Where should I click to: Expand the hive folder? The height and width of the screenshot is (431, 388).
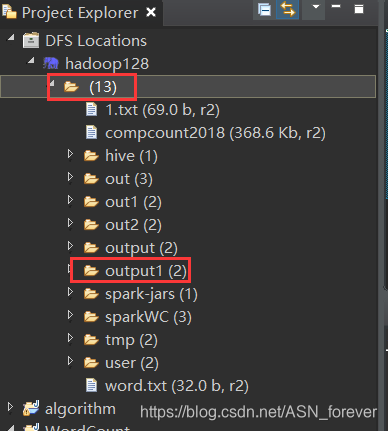click(x=70, y=154)
